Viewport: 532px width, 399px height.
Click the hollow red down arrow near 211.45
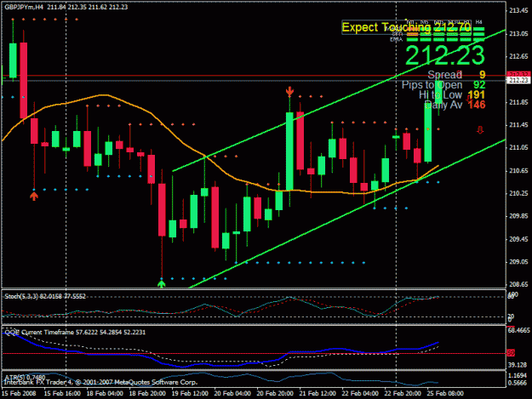point(480,130)
